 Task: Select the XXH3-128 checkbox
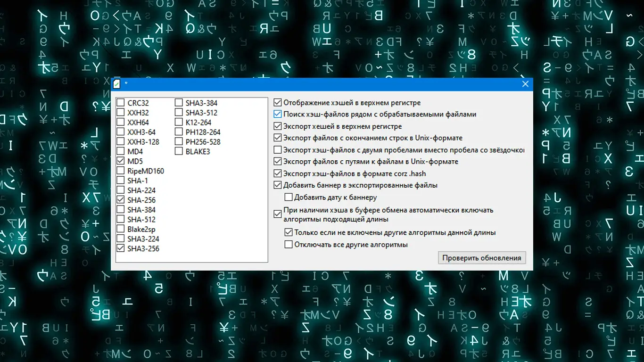coord(121,142)
